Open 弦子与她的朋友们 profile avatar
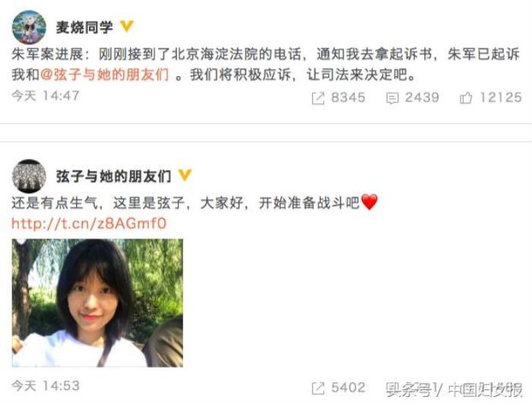 tap(29, 176)
